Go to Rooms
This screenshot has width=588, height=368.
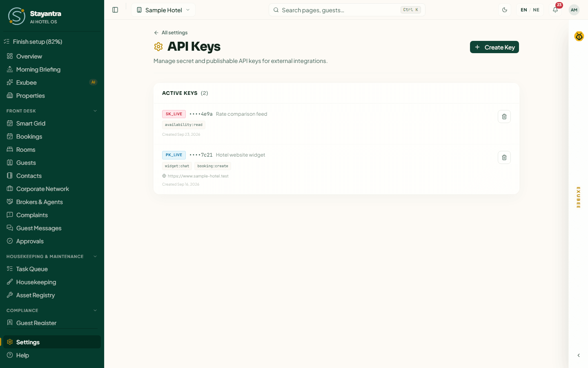tap(52, 150)
